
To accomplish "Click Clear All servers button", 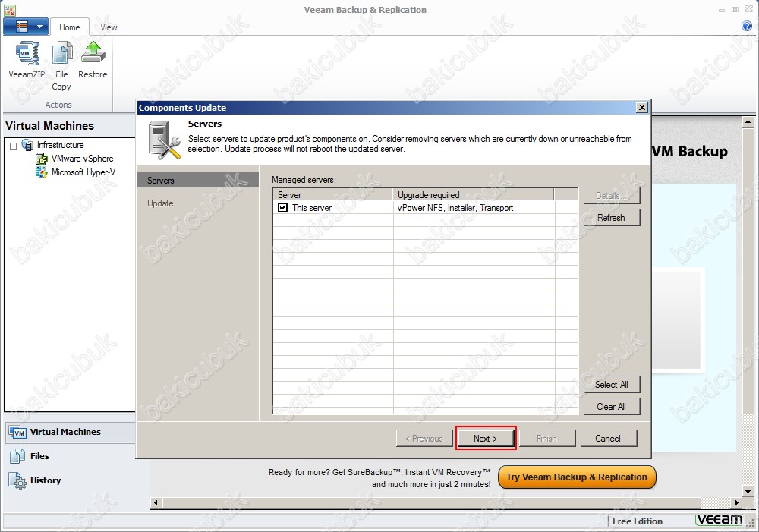I will 611,407.
